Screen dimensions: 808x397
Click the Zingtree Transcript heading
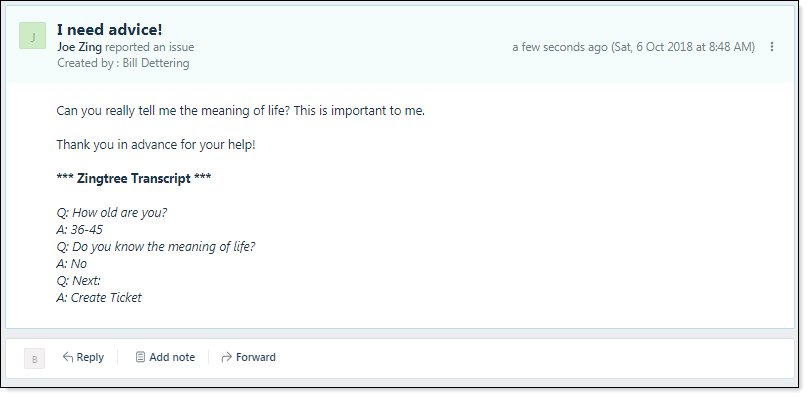pyautogui.click(x=134, y=178)
